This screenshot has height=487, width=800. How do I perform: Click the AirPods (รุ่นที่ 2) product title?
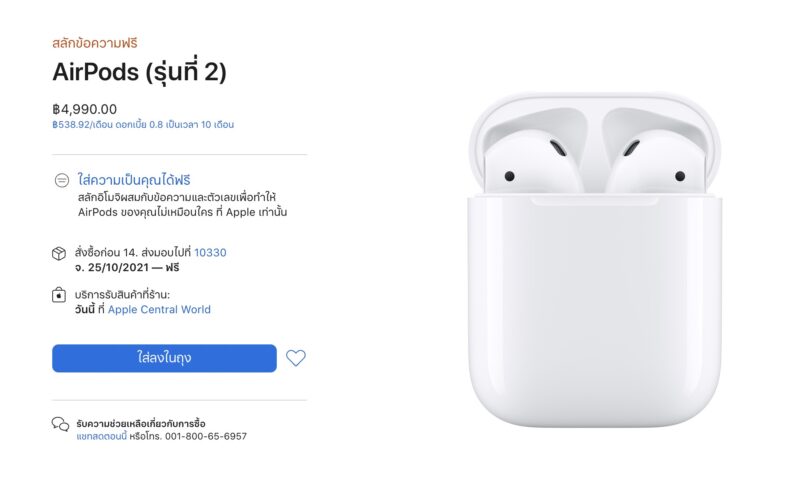coord(139,72)
